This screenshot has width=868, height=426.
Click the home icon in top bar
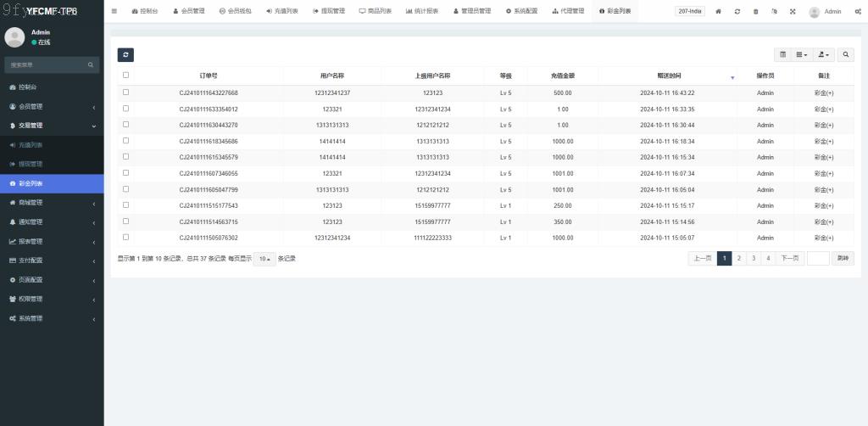pyautogui.click(x=719, y=12)
